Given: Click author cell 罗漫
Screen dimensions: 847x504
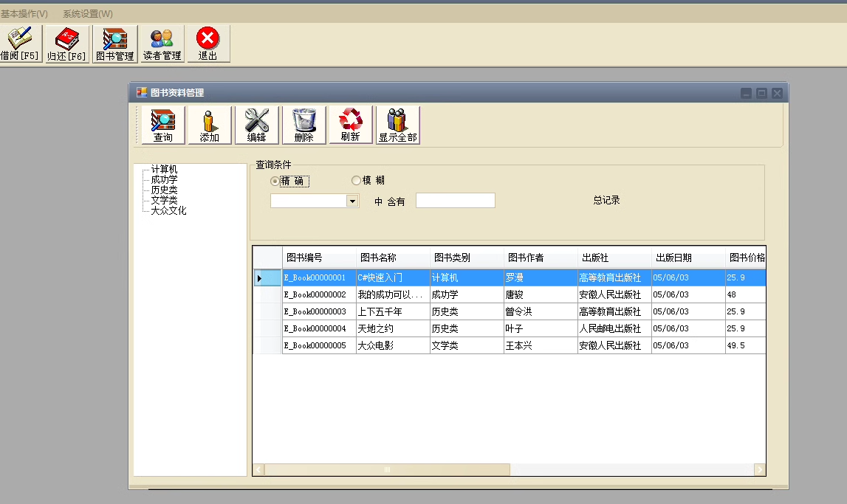Looking at the screenshot, I should coord(541,277).
